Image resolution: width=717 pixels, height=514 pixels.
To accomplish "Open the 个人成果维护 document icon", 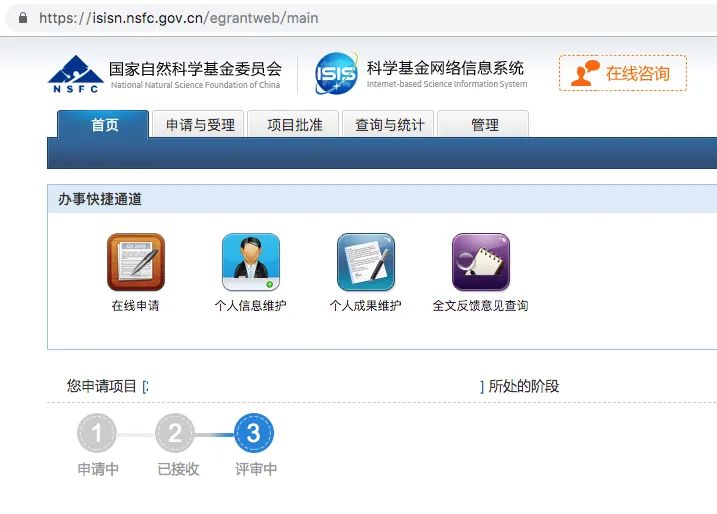I will 366,262.
